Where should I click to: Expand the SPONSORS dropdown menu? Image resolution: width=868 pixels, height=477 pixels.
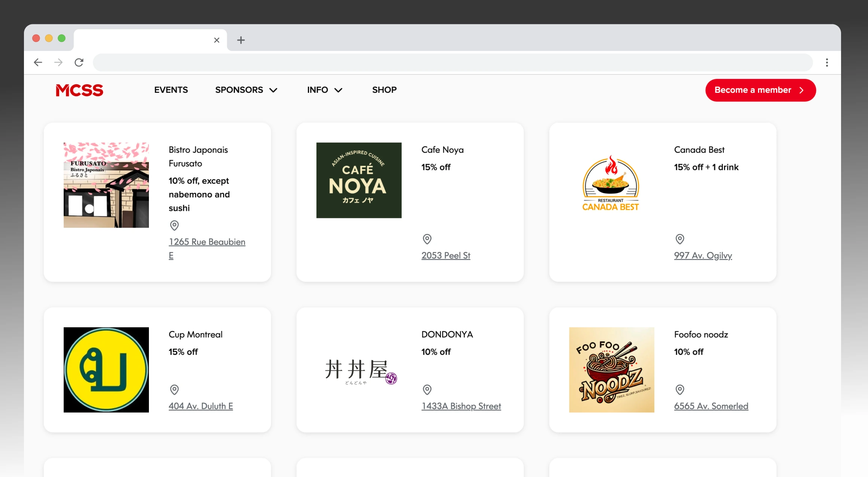tap(246, 90)
